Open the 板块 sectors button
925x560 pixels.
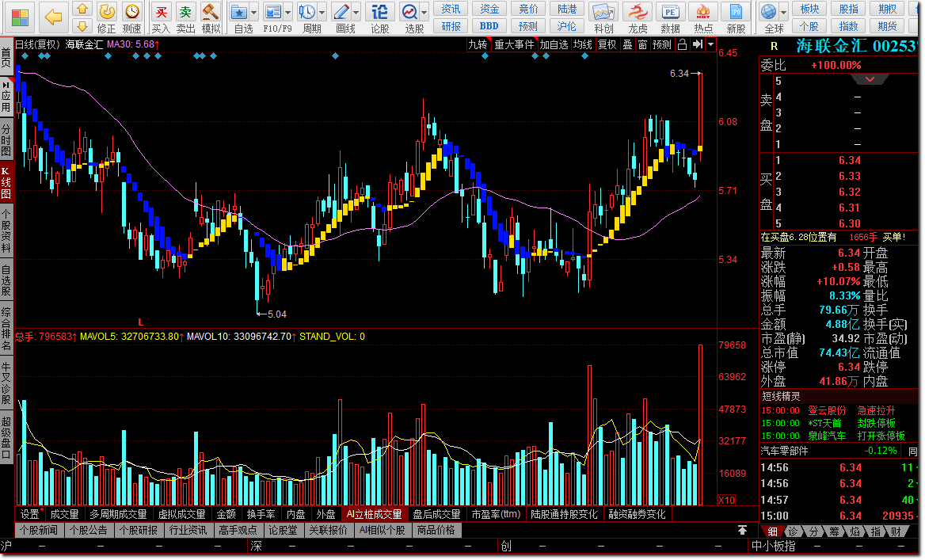(809, 9)
